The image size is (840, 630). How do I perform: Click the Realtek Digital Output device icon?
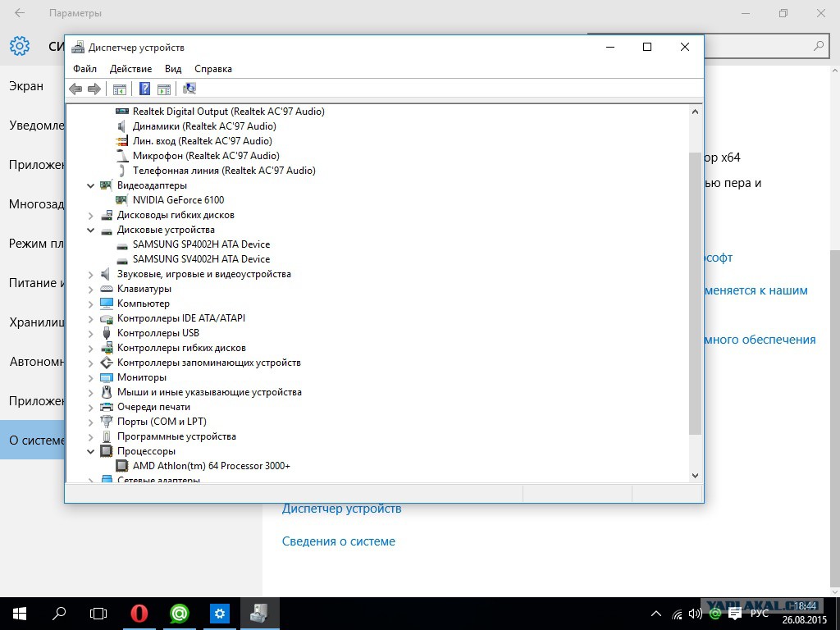click(x=122, y=112)
